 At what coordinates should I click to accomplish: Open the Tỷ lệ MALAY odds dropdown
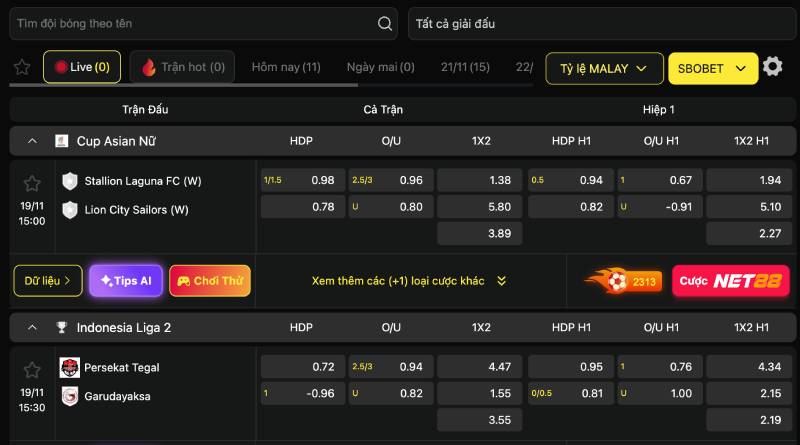pos(604,68)
